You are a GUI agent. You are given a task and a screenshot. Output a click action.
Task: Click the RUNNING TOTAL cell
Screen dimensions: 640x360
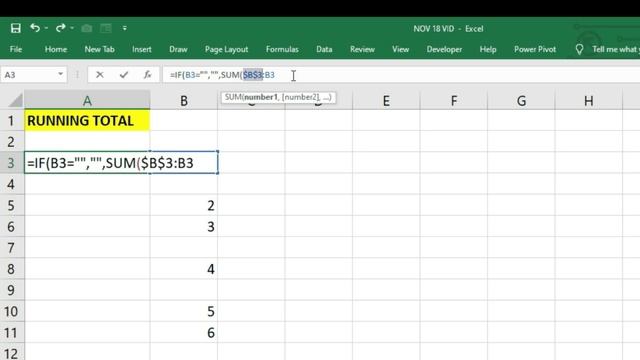click(x=87, y=121)
